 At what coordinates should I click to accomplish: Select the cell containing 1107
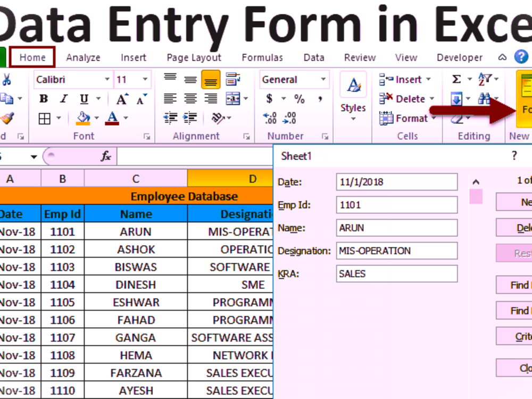62,338
